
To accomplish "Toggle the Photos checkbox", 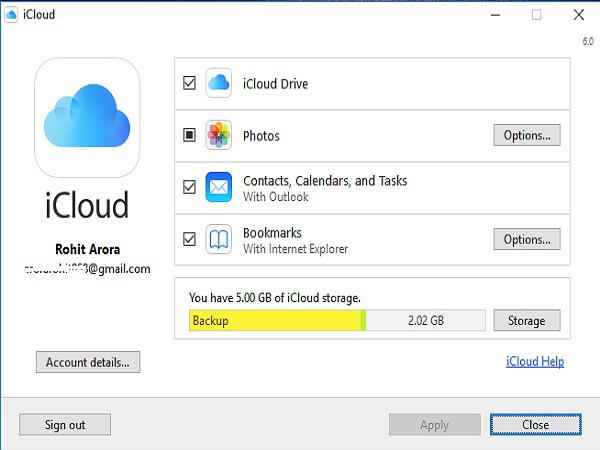I will (189, 136).
